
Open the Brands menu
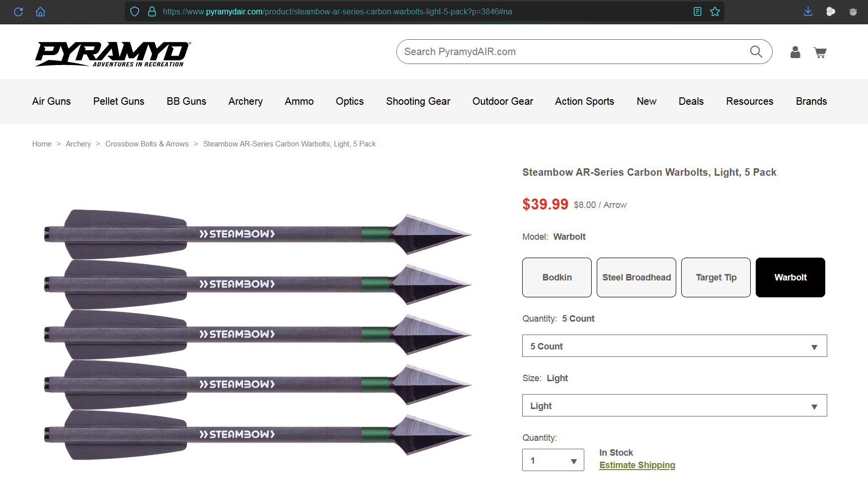tap(811, 101)
